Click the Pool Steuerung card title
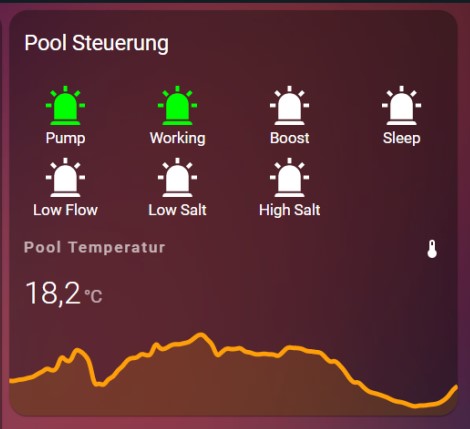The width and height of the screenshot is (470, 429). tap(96, 43)
